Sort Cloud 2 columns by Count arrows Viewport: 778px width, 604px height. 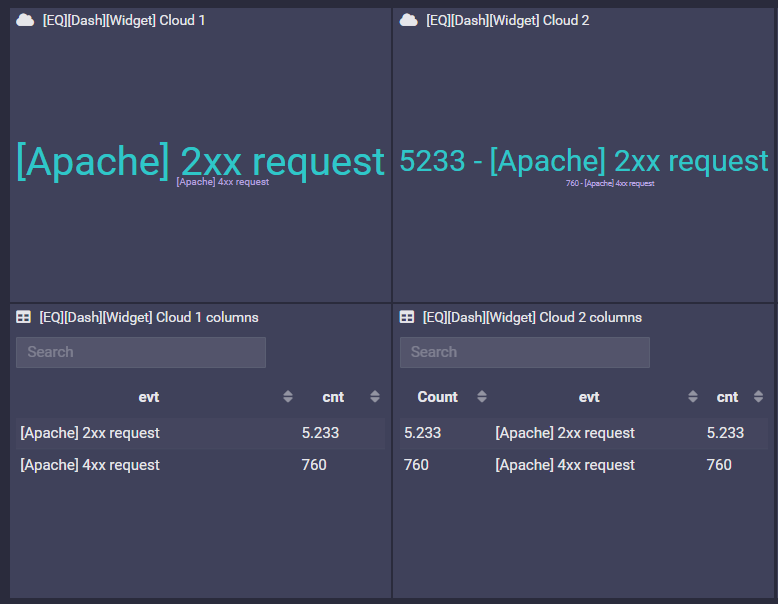[481, 397]
